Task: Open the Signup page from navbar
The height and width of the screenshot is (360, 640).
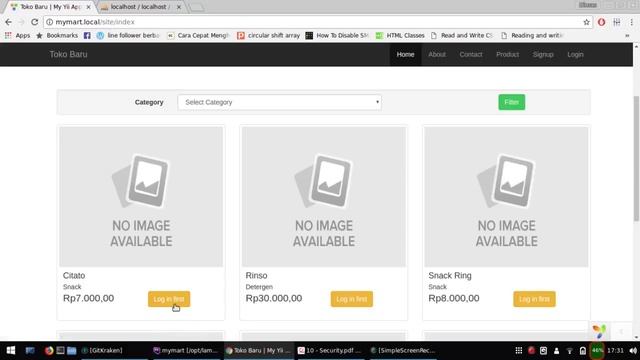Action: (543, 54)
